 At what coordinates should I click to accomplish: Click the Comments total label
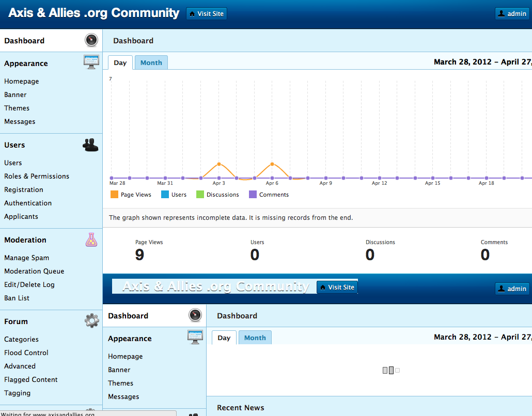[x=494, y=242]
